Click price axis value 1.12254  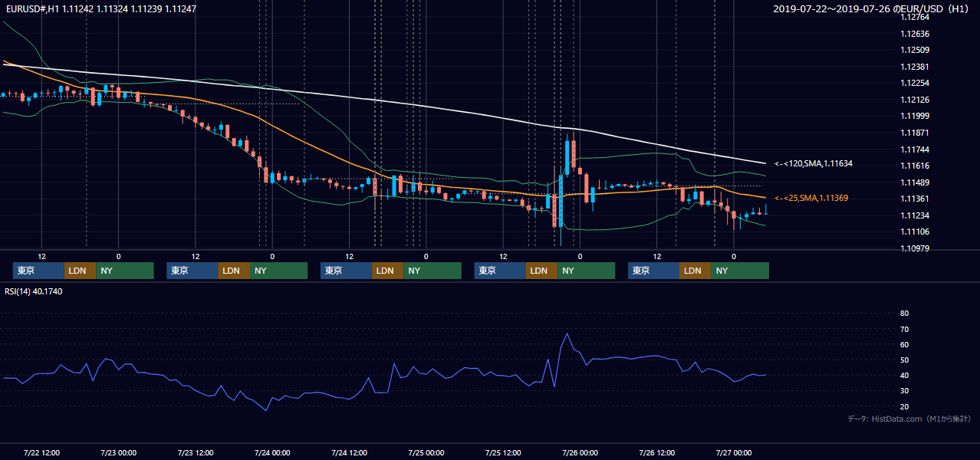[x=915, y=83]
